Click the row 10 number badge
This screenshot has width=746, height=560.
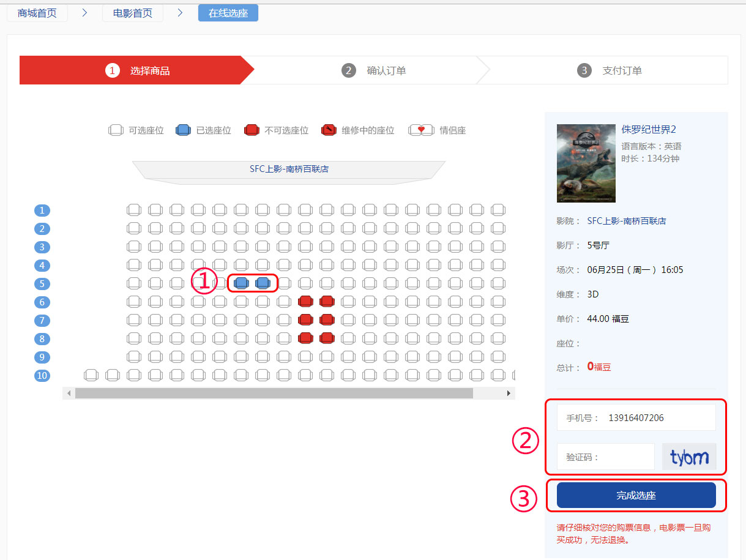[42, 376]
